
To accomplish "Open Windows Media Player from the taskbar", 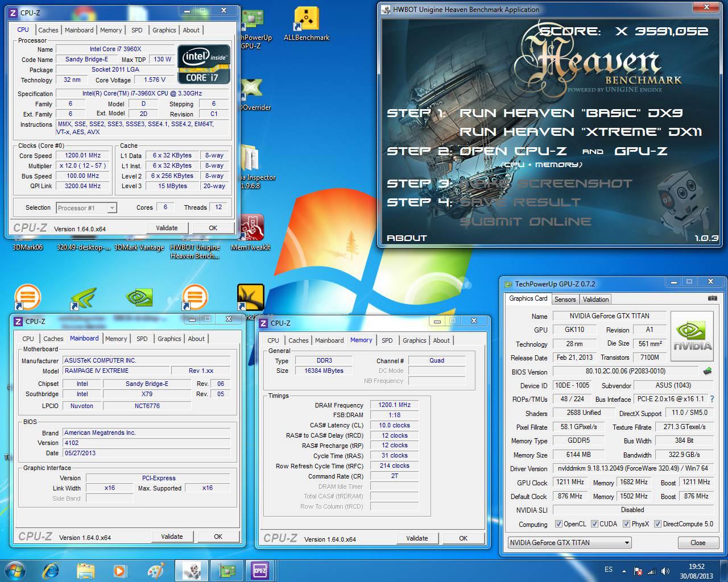I will [119, 570].
